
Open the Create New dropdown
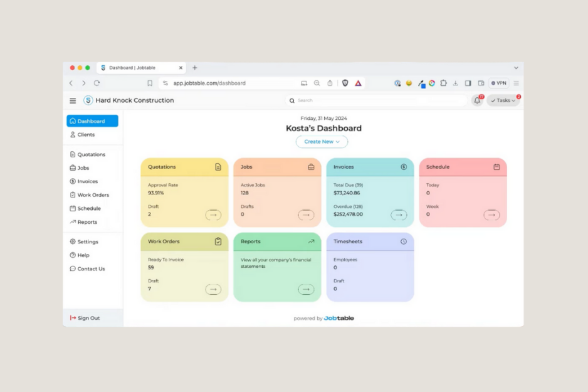coord(322,141)
